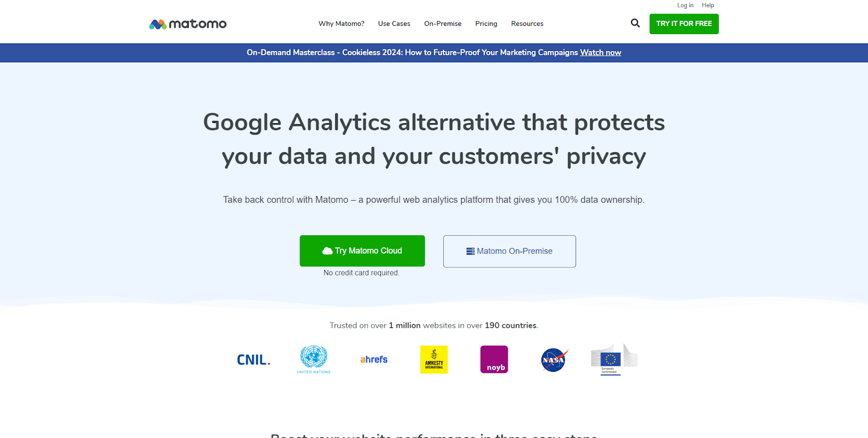This screenshot has height=438, width=868.
Task: Click the NASA logo
Action: click(554, 360)
